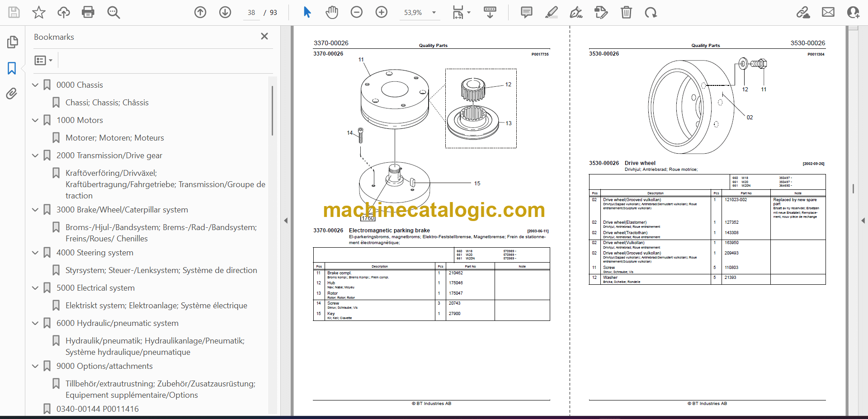This screenshot has width=868, height=419.
Task: Open the attachments paperclip panel
Action: (x=12, y=94)
